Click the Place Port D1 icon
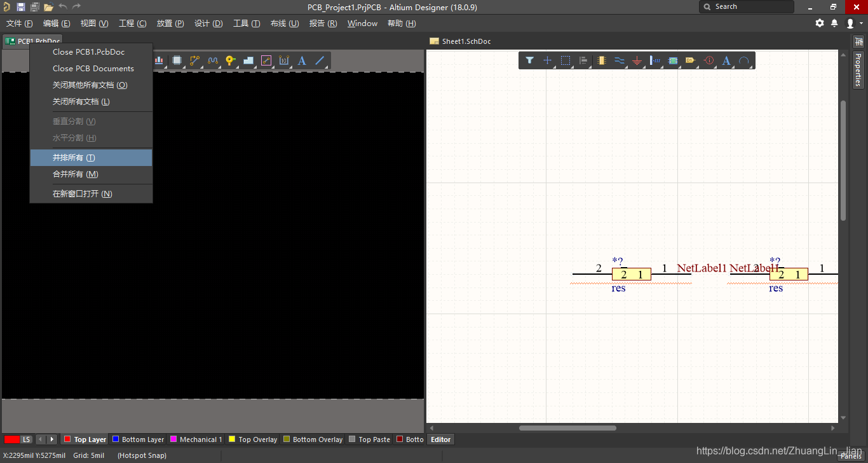The width and height of the screenshot is (868, 463). 690,60
